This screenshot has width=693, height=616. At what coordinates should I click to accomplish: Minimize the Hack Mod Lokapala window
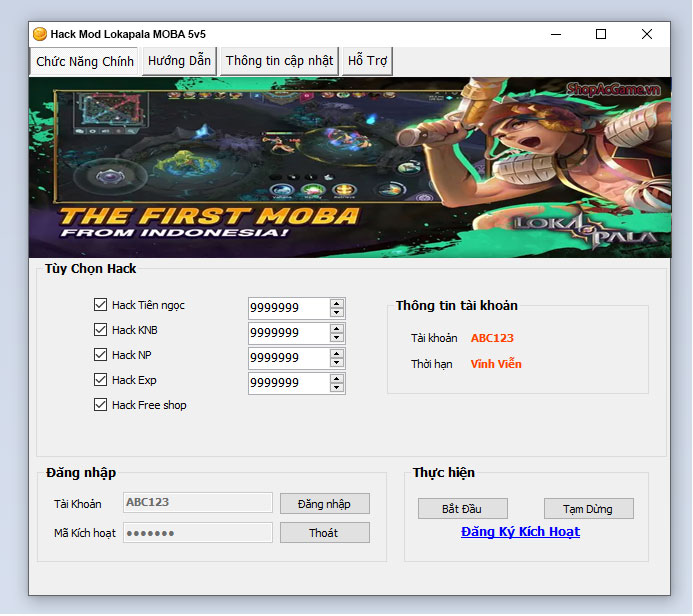(x=556, y=34)
